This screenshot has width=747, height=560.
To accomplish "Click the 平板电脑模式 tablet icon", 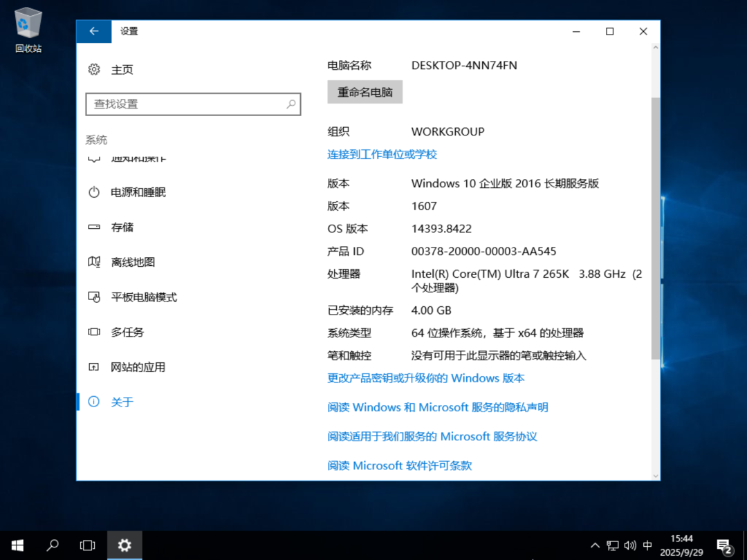I will click(94, 297).
